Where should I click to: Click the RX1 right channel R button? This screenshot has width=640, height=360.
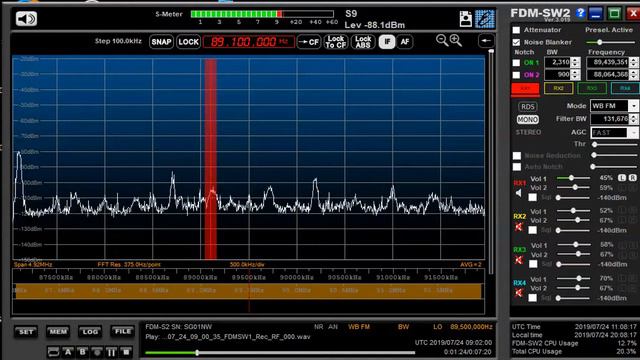(632, 178)
